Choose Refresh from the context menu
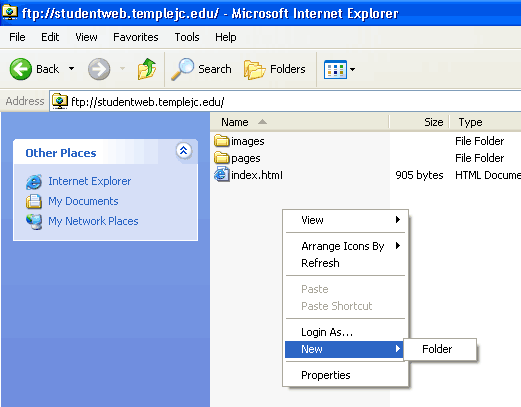Viewport: 521px width, 407px height. 345,263
